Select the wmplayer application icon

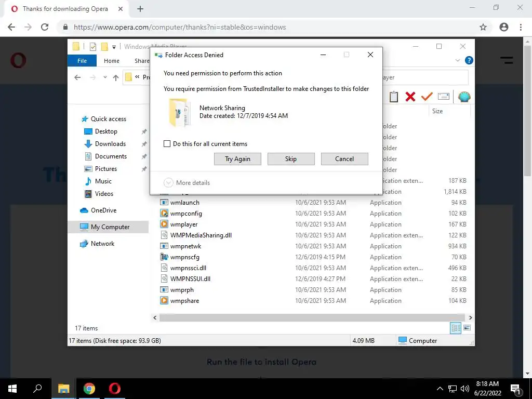164,224
